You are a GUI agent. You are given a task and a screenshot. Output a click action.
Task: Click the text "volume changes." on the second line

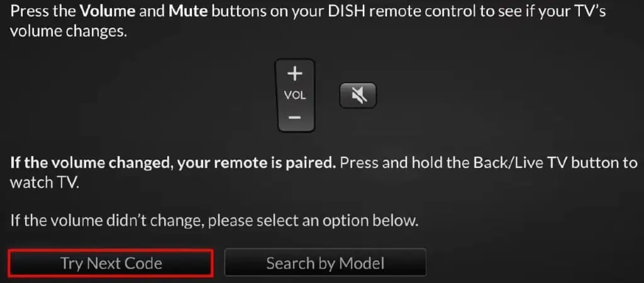click(x=68, y=32)
